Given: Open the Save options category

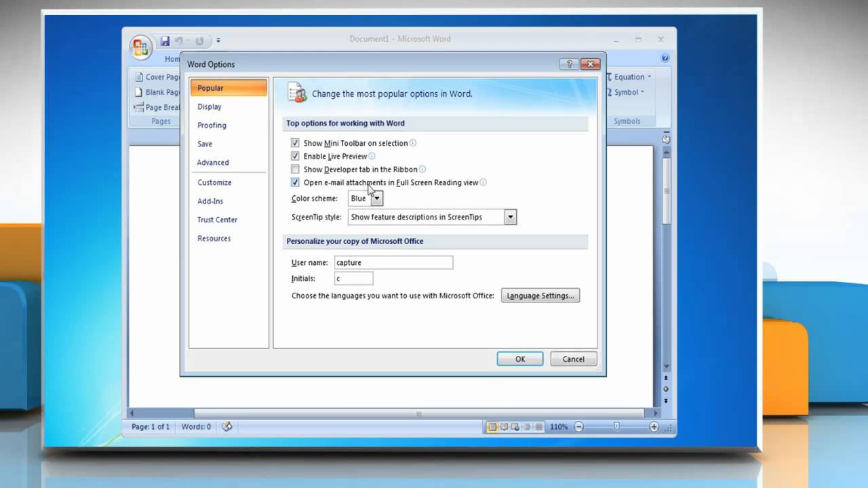Looking at the screenshot, I should point(229,144).
